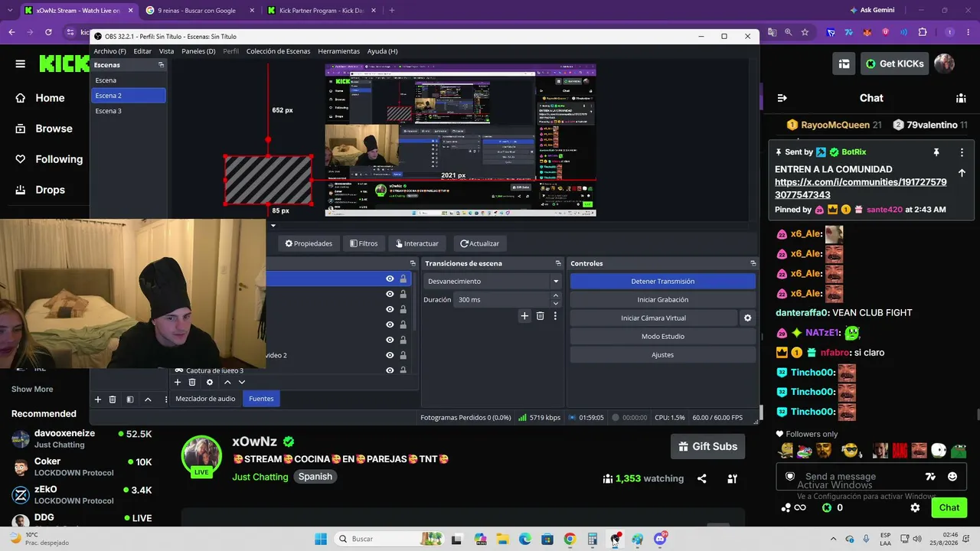Enable Modo Estudio
The width and height of the screenshot is (980, 551).
pos(663,337)
